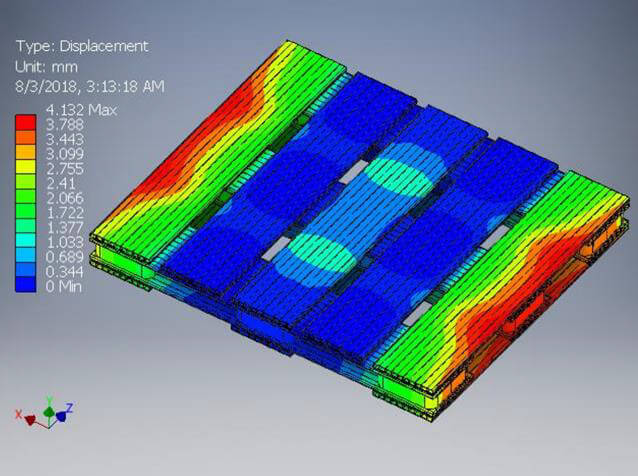The image size is (638, 476).
Task: Select the timestamp '8/3/2018, 3:13:18 AM'
Action: click(90, 87)
